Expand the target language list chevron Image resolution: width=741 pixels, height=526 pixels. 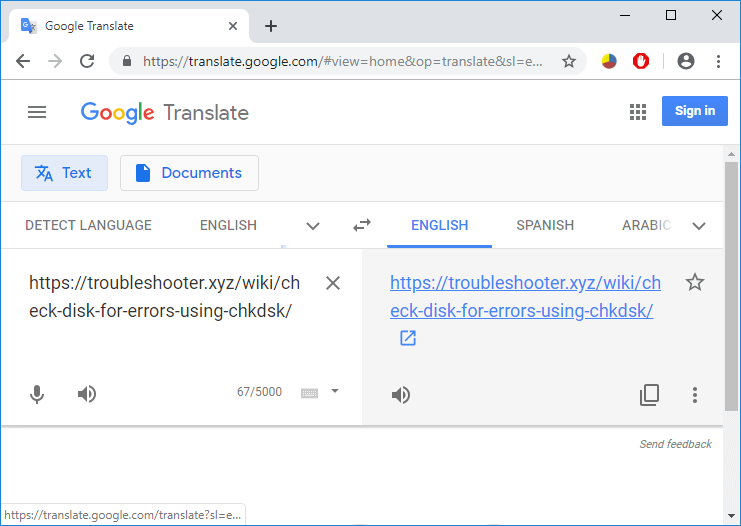click(x=699, y=226)
